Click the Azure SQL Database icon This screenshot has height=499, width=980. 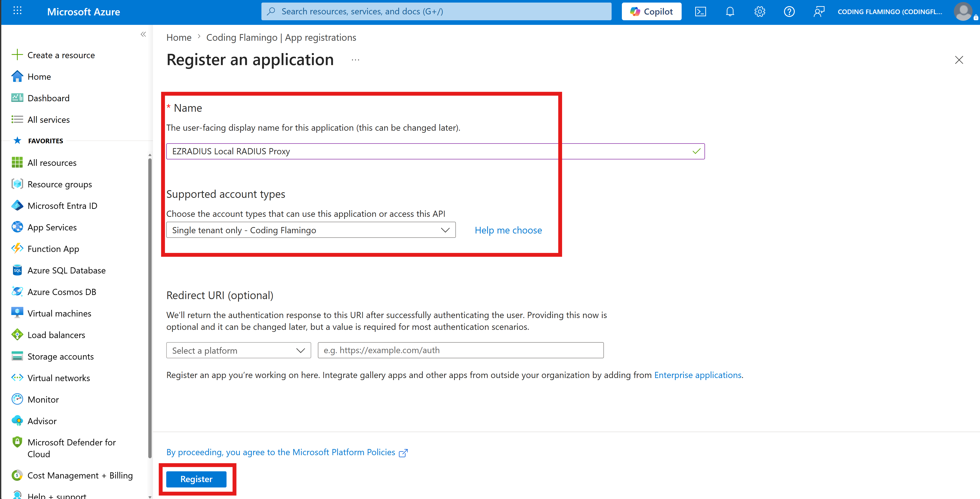17,270
